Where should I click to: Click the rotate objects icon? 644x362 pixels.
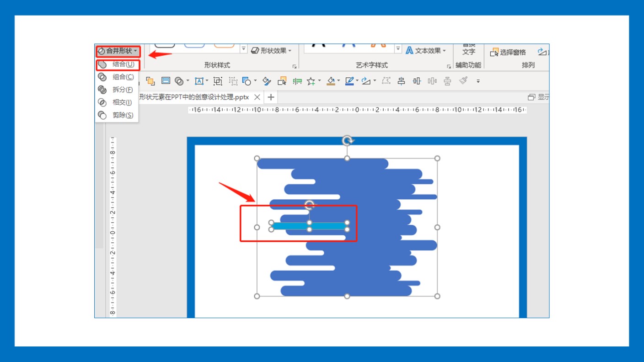(366, 81)
